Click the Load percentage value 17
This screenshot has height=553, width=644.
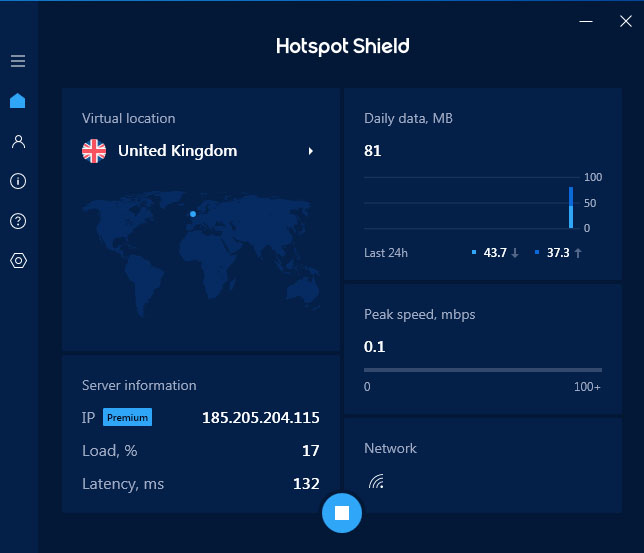click(310, 451)
